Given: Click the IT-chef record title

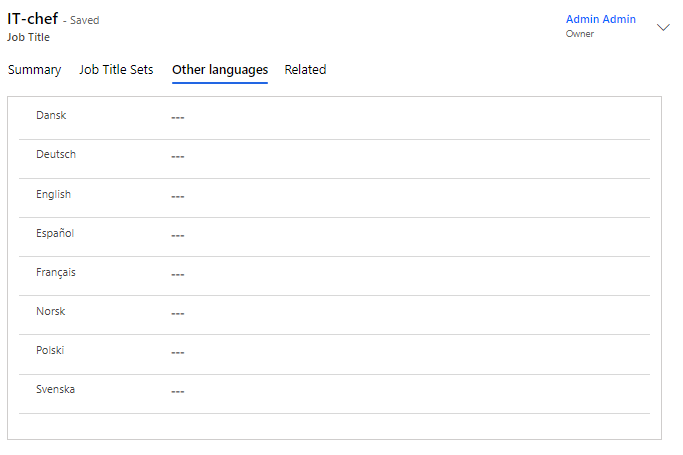Looking at the screenshot, I should tap(32, 19).
